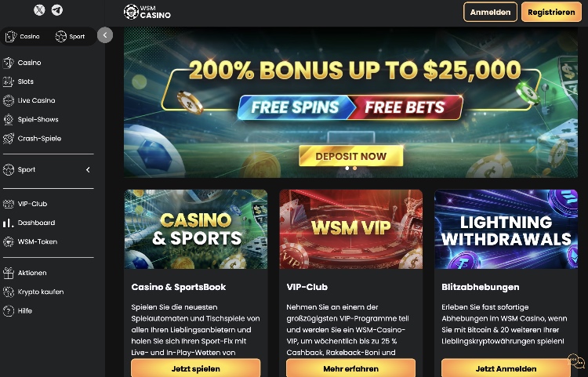Expand the Sport section chevron

tap(88, 170)
